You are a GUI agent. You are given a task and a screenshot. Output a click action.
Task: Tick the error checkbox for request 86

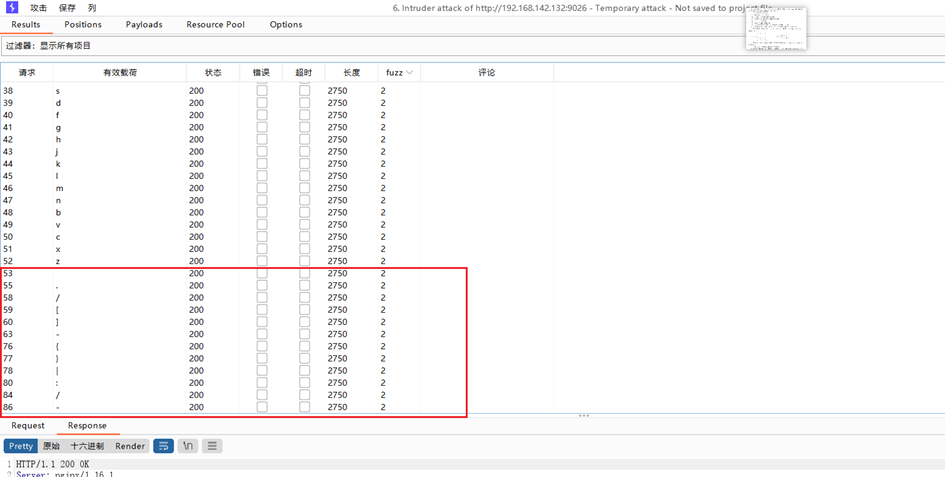(262, 407)
